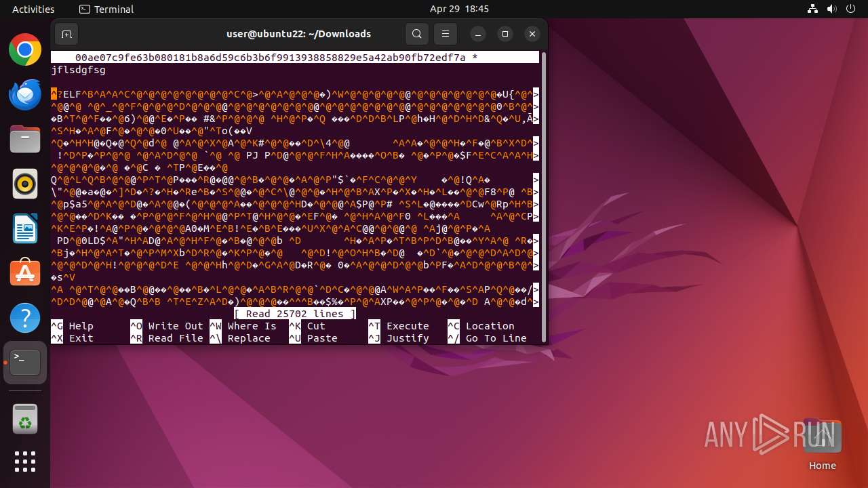Open the volume icon in the top bar
868x488 pixels.
[x=832, y=9]
